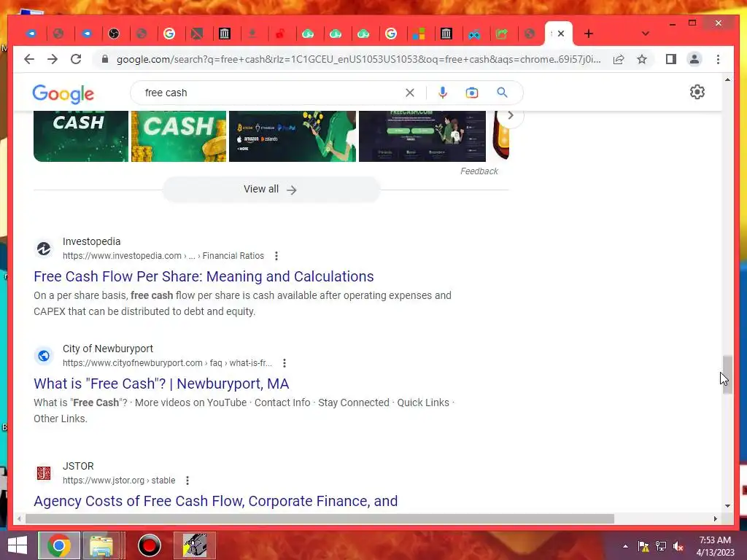Switch to the red padlock tab

pos(280,34)
